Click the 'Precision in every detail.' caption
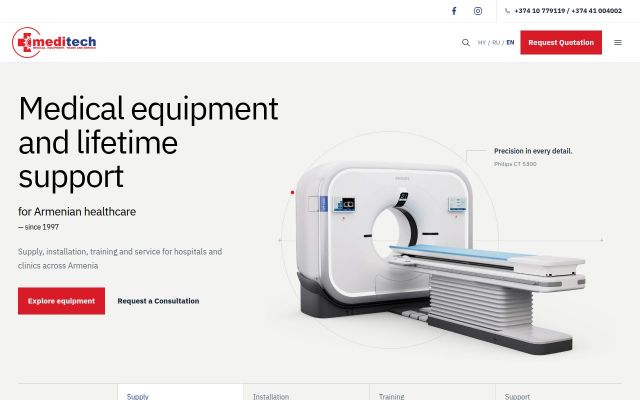The image size is (640, 400). pyautogui.click(x=533, y=151)
